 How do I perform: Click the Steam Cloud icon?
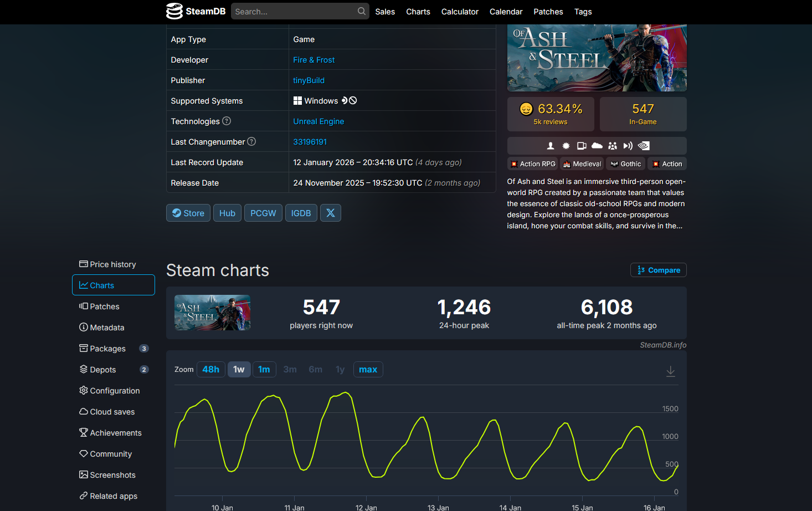click(x=597, y=146)
